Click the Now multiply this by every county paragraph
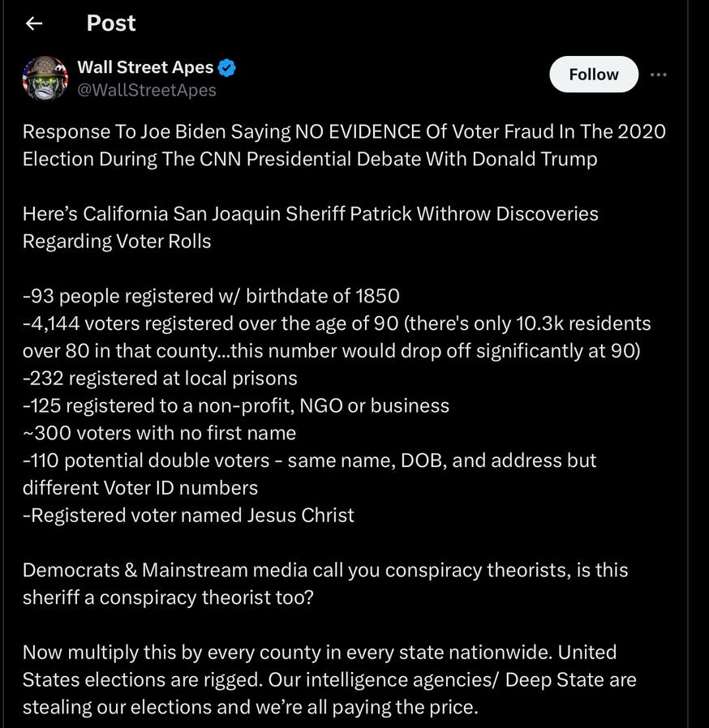This screenshot has height=728, width=709. coord(329,679)
